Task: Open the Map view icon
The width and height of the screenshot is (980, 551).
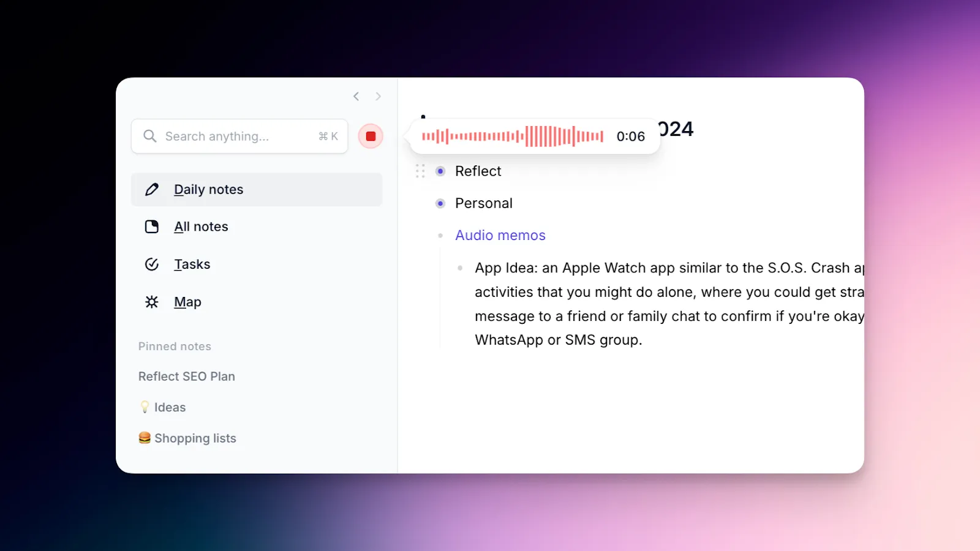Action: pos(151,302)
